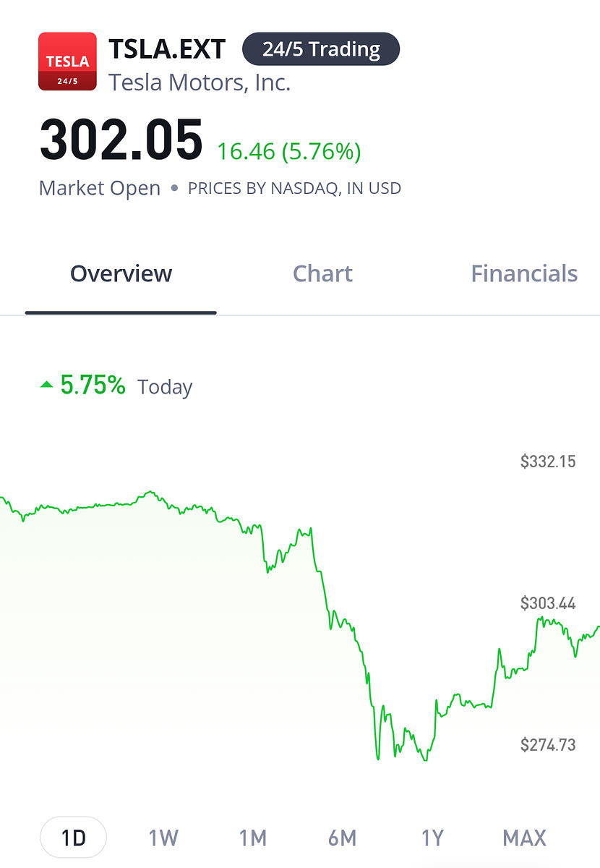Set chart range to 6M
This screenshot has height=868, width=600.
343,838
